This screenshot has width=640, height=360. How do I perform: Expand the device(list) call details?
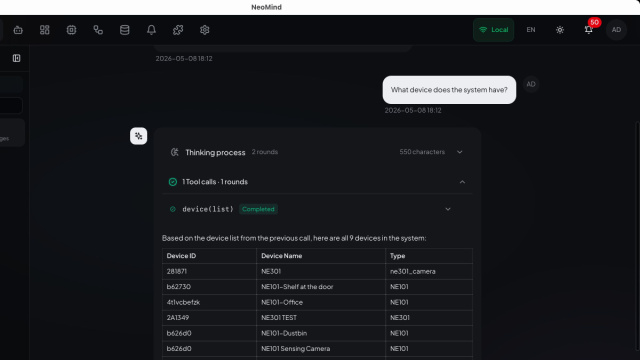[x=448, y=209]
